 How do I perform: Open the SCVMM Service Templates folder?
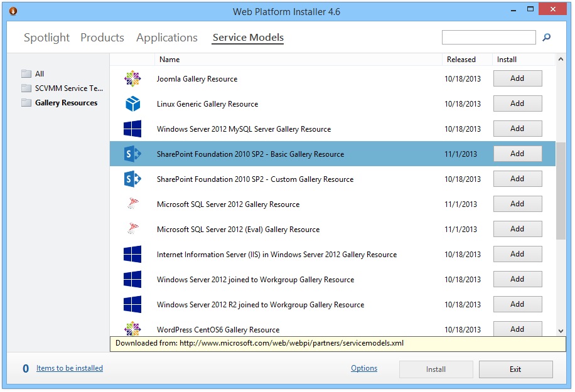click(x=62, y=88)
